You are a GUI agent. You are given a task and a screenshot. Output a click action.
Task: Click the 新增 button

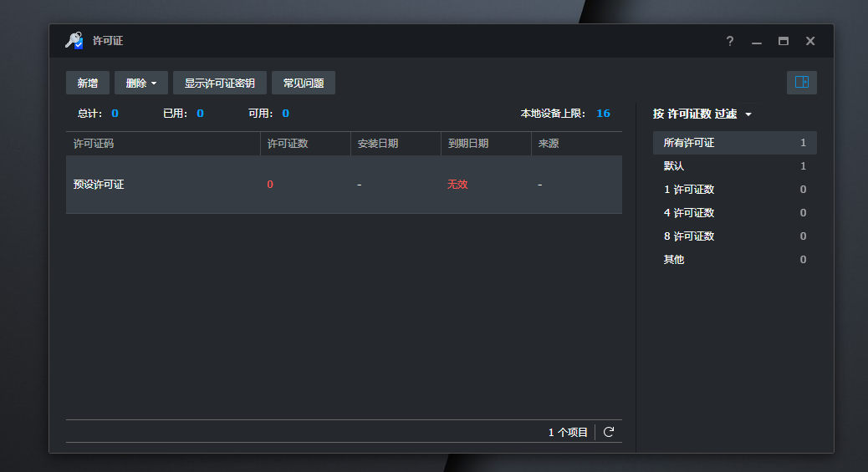pyautogui.click(x=88, y=83)
